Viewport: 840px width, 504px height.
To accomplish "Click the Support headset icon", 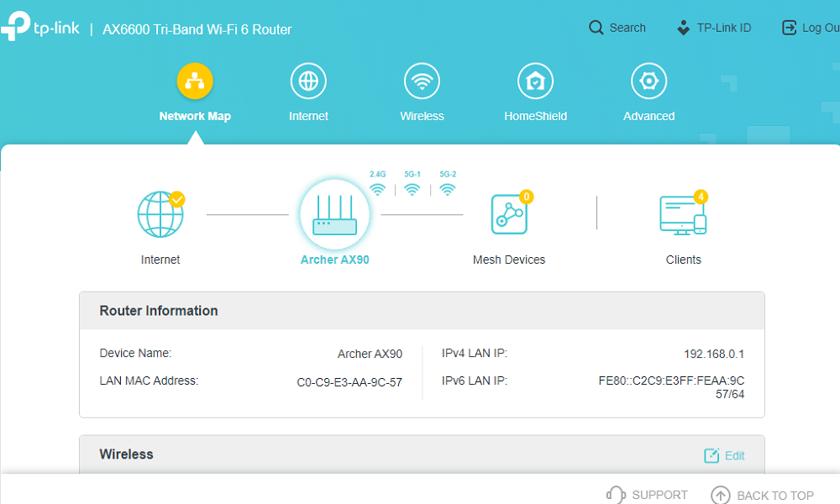I will click(x=616, y=495).
